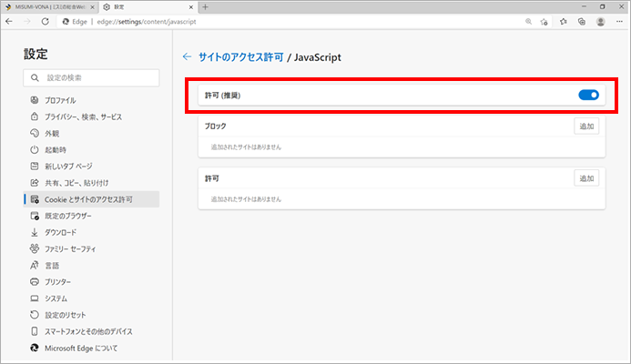The height and width of the screenshot is (364, 631).
Task: Toggle the 許可 (推奨) JavaScript switch
Action: tap(588, 95)
